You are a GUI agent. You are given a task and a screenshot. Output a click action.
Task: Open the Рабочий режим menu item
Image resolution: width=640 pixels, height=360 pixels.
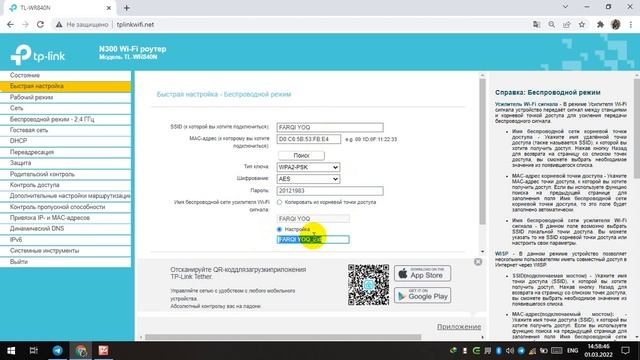pos(65,97)
